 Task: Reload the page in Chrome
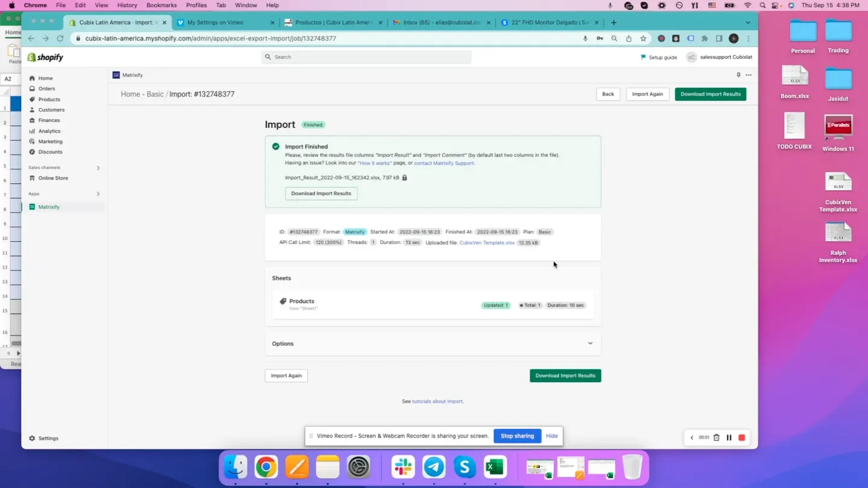[x=60, y=38]
